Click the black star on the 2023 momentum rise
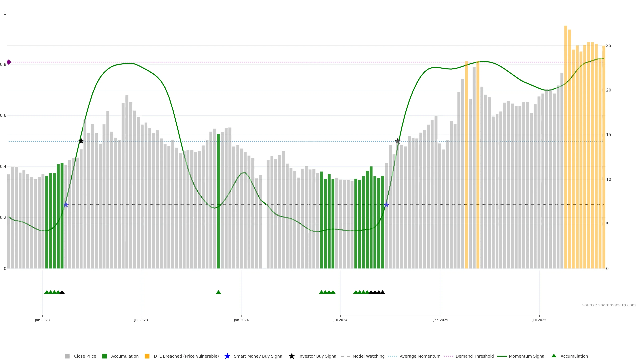The height and width of the screenshot is (362, 644). click(x=81, y=141)
